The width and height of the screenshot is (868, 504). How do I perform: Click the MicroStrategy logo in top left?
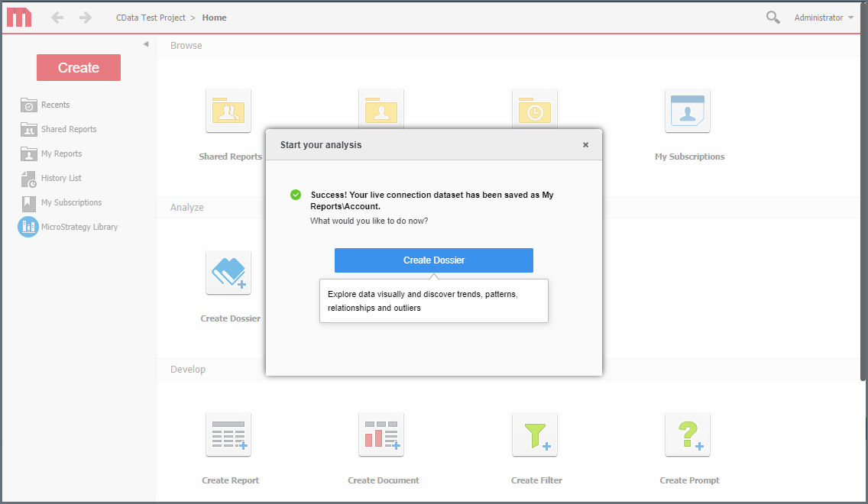pyautogui.click(x=18, y=17)
